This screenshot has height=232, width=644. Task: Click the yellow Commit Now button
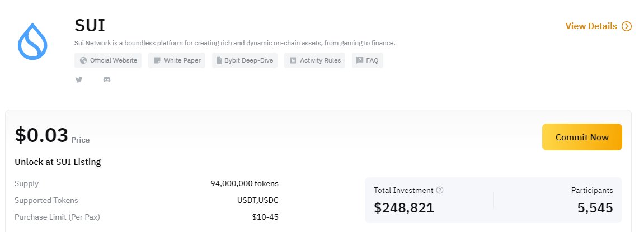click(582, 137)
